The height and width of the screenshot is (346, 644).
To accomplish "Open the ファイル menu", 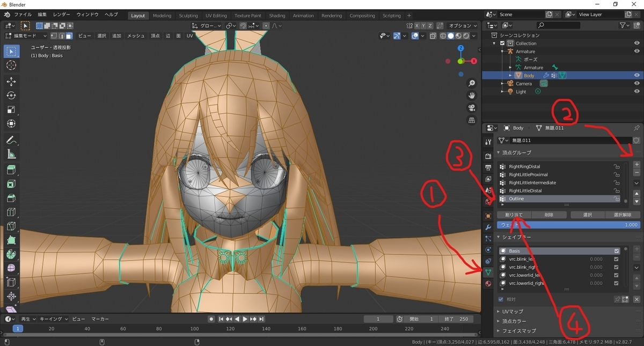I will pyautogui.click(x=22, y=15).
